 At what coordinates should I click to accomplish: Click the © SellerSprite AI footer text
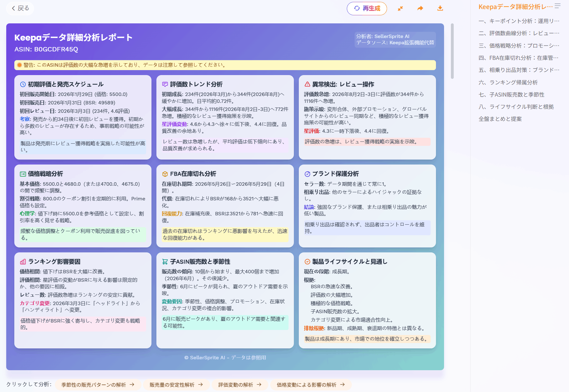click(x=225, y=358)
